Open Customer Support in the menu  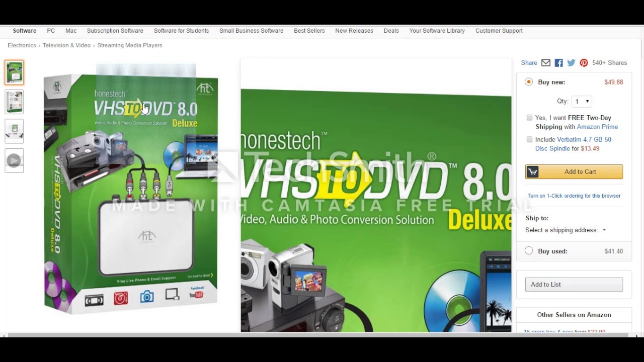point(499,31)
